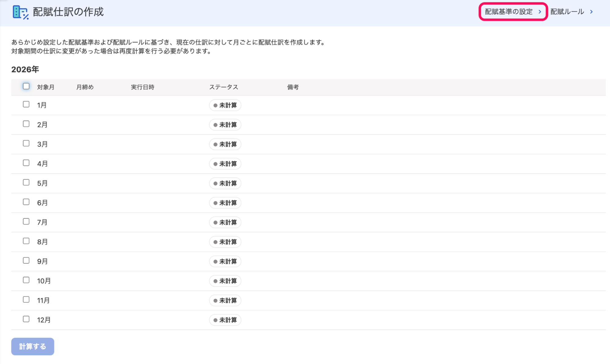Click the 計算する button
Screen dimensions: 610x364
click(x=33, y=346)
